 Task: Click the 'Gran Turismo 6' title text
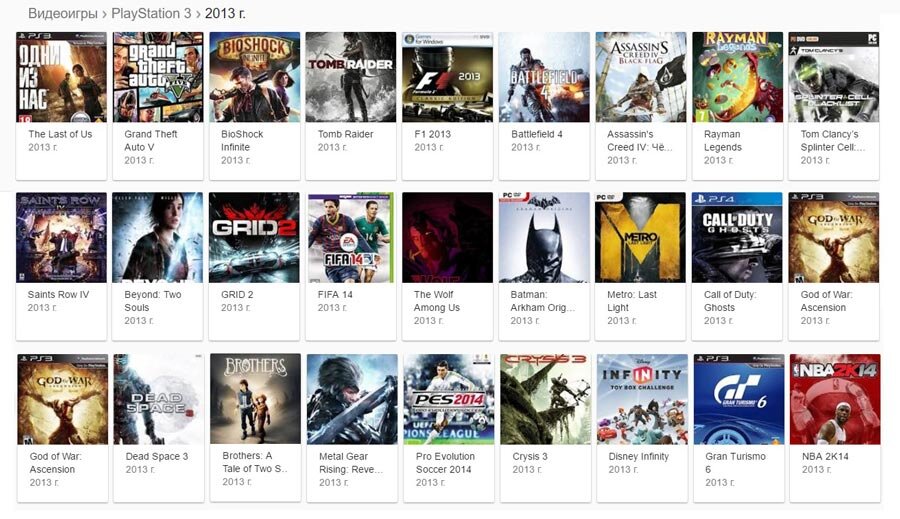736,463
